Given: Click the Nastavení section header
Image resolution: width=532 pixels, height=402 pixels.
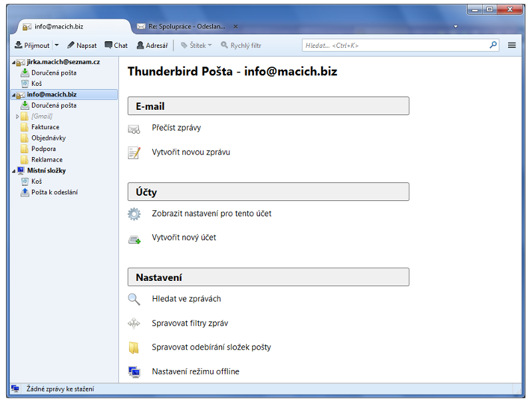Looking at the screenshot, I should [x=269, y=277].
